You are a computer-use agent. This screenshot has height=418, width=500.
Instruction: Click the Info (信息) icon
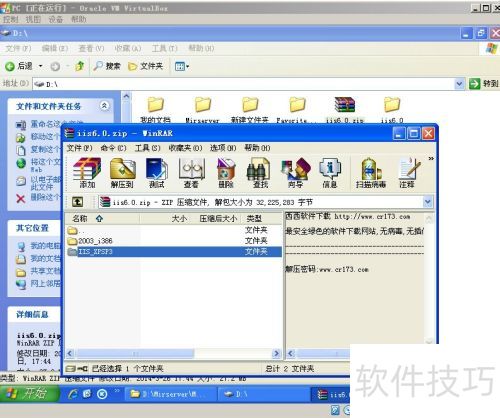point(330,173)
